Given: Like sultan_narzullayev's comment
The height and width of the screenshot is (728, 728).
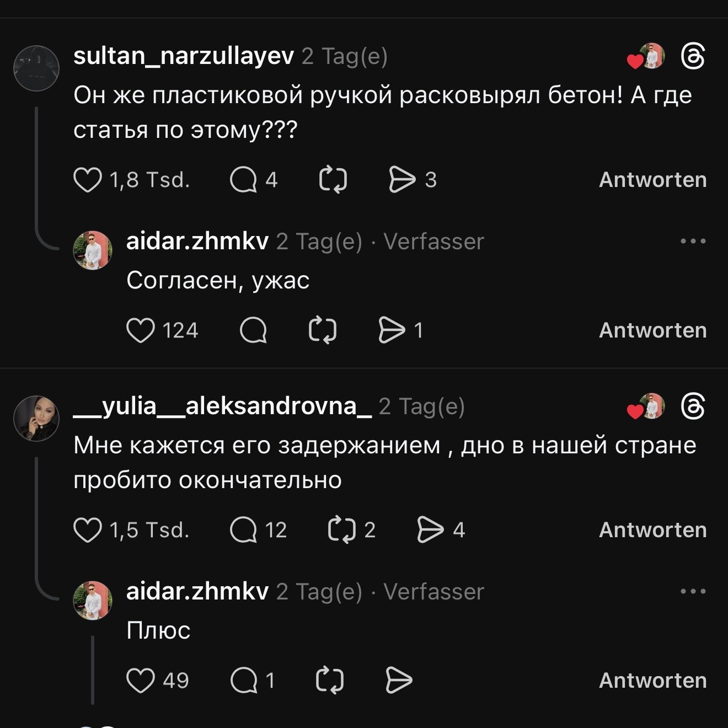Looking at the screenshot, I should click(88, 180).
